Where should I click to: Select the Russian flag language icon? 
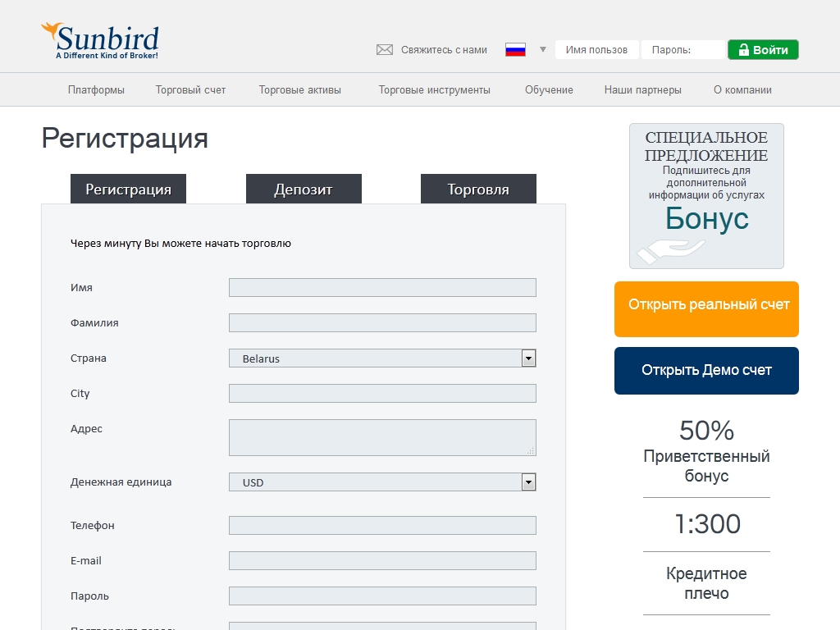click(515, 50)
